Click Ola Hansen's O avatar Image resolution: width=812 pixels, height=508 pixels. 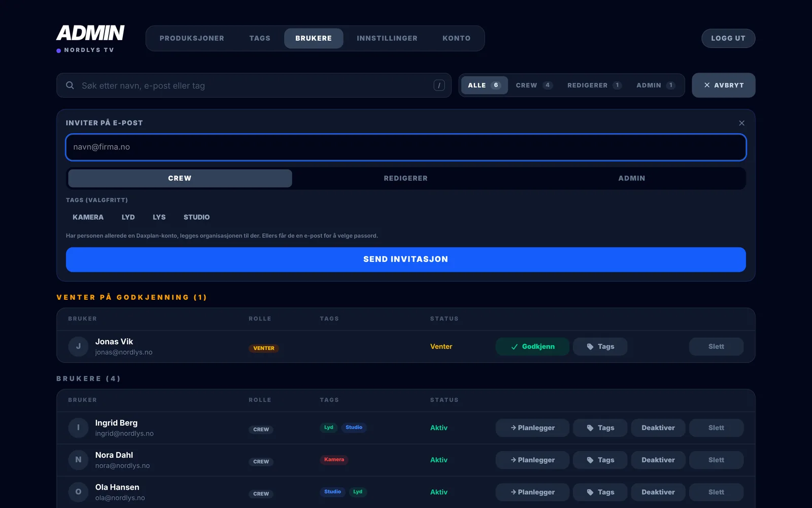click(78, 492)
